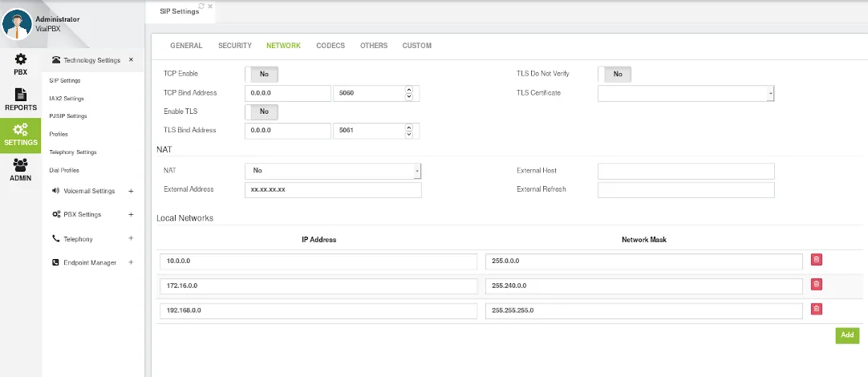Open PJSIP Settings in the sidebar
This screenshot has width=868, height=377.
tap(68, 116)
